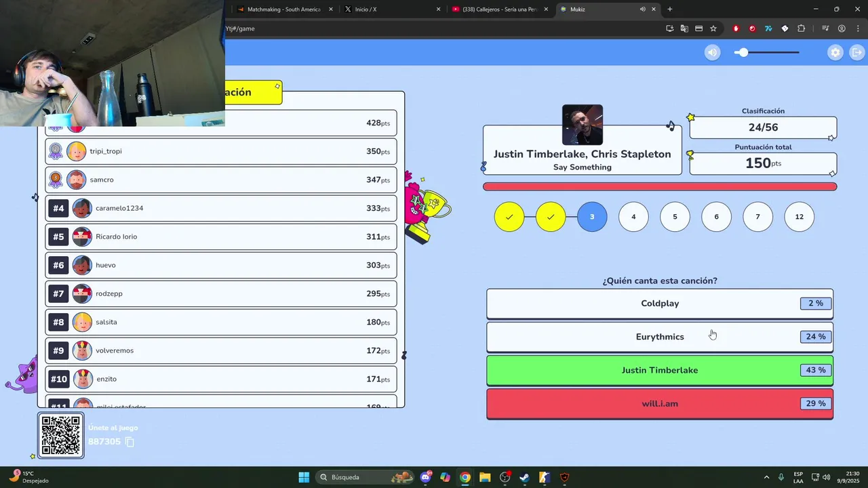Screen dimensions: 868x488
Task: Click round step 12 circle
Action: [x=799, y=217]
